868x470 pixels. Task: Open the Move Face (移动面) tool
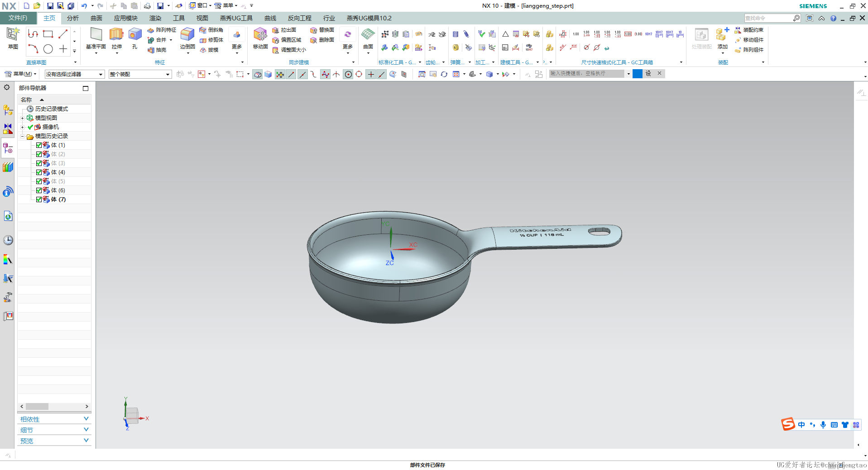click(x=260, y=38)
